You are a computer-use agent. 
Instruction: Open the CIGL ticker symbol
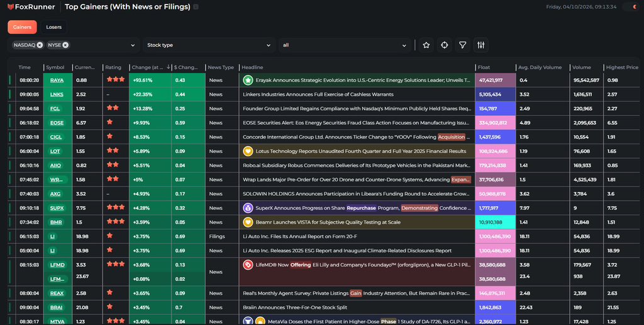click(x=56, y=137)
